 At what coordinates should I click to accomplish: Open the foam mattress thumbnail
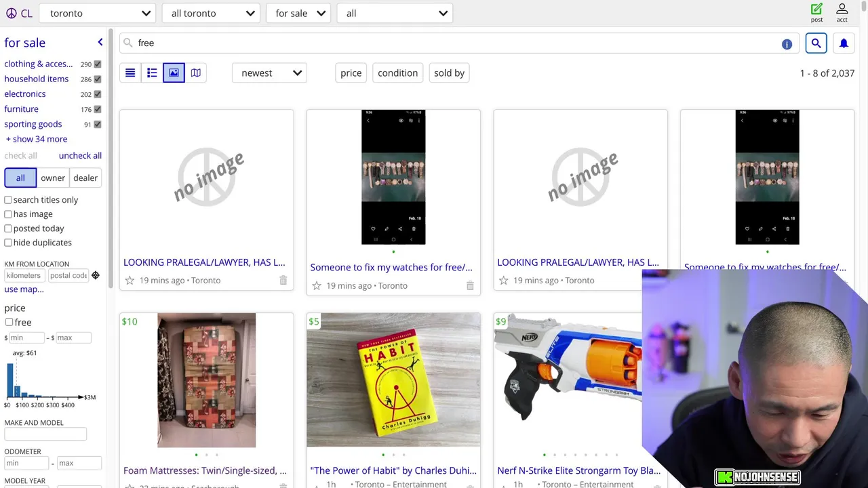click(x=207, y=380)
